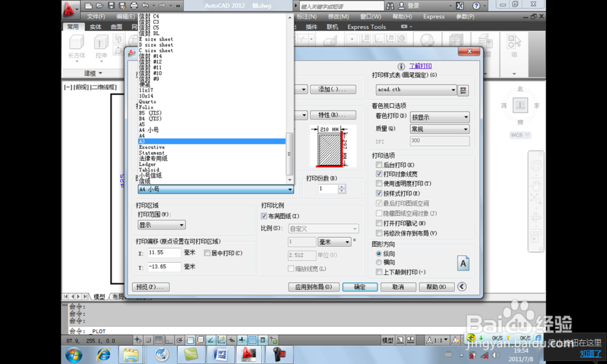607x364 pixels.
Task: Switch to the 实体 ribbon tab
Action: click(95, 27)
